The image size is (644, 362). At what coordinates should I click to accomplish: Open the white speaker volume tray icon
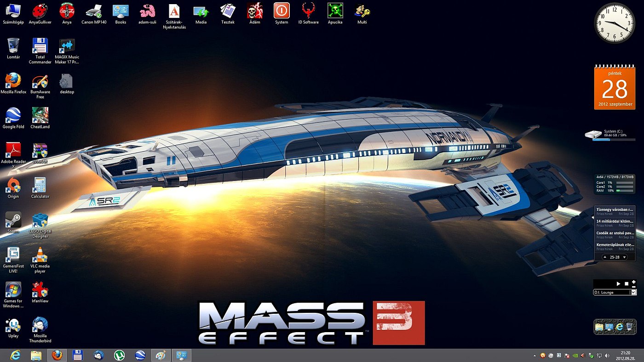pos(607,356)
